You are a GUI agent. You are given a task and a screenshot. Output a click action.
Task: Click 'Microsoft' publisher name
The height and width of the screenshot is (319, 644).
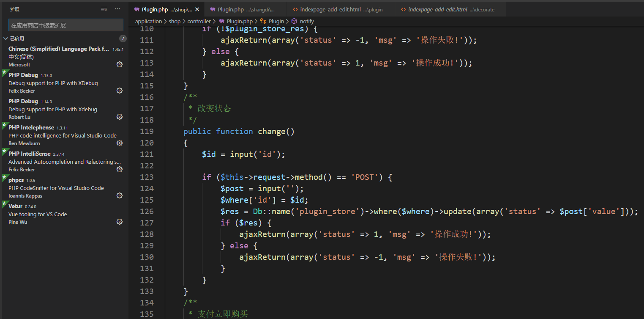point(19,65)
